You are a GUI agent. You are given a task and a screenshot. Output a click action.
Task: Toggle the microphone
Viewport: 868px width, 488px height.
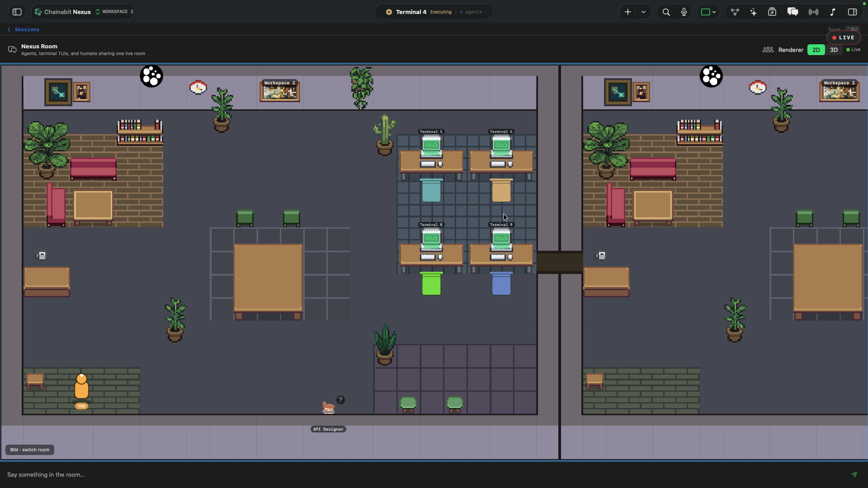point(684,12)
